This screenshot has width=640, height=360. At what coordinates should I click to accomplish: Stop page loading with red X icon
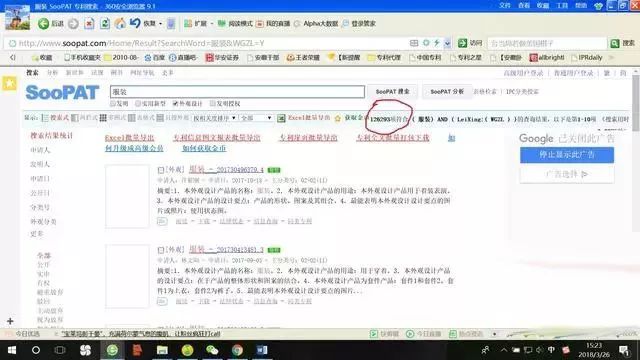point(89,24)
